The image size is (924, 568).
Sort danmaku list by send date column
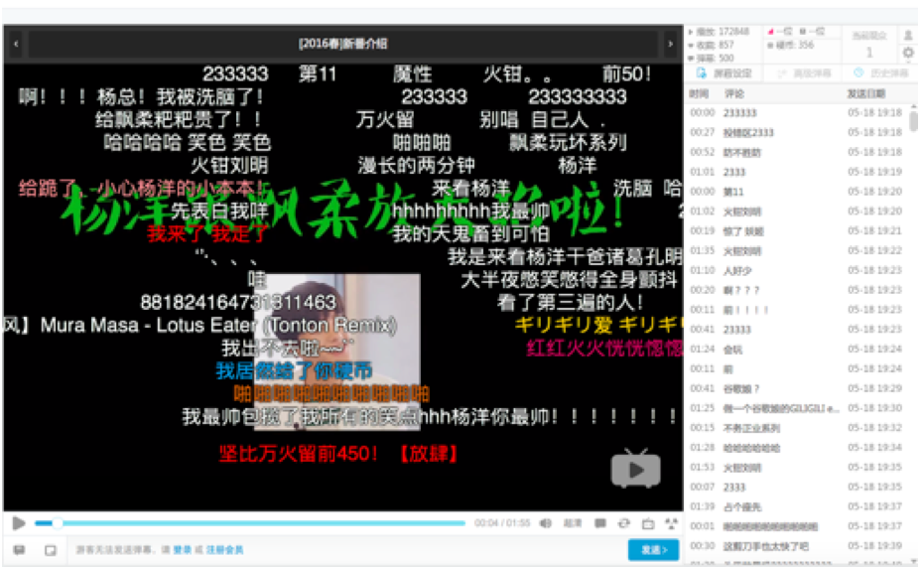(866, 93)
